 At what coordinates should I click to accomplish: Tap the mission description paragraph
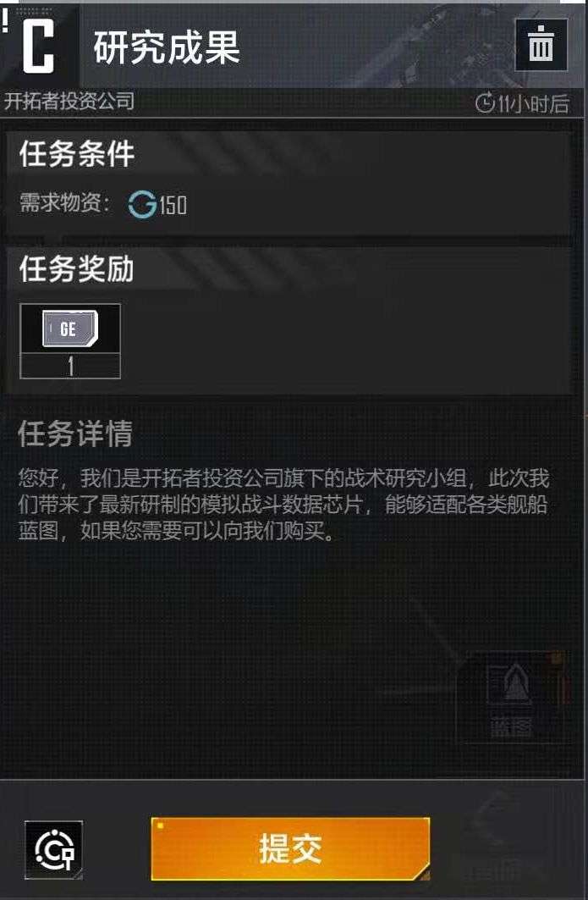(283, 505)
